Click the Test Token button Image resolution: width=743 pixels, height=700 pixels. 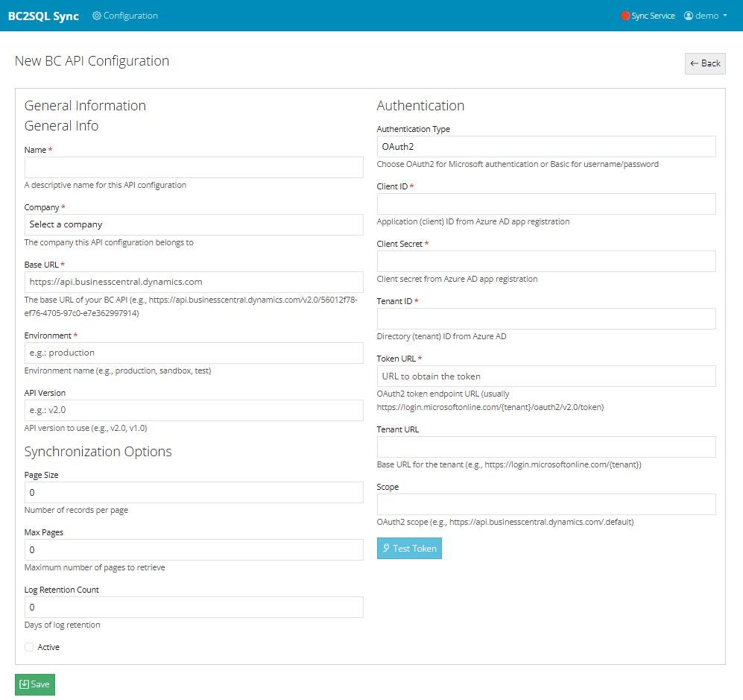click(x=409, y=548)
